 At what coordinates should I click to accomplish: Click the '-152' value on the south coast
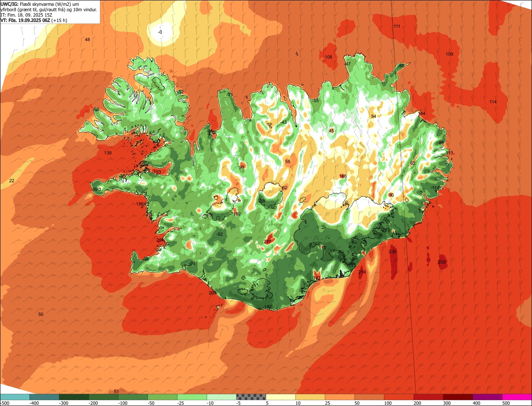[267, 307]
